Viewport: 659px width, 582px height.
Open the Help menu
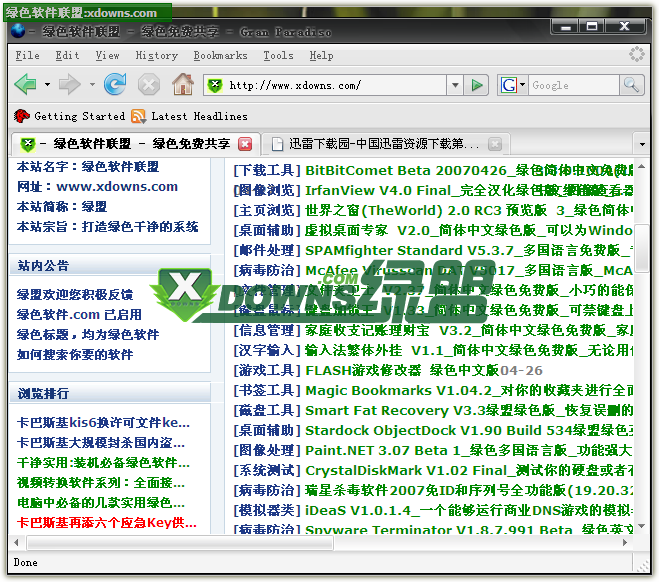322,55
